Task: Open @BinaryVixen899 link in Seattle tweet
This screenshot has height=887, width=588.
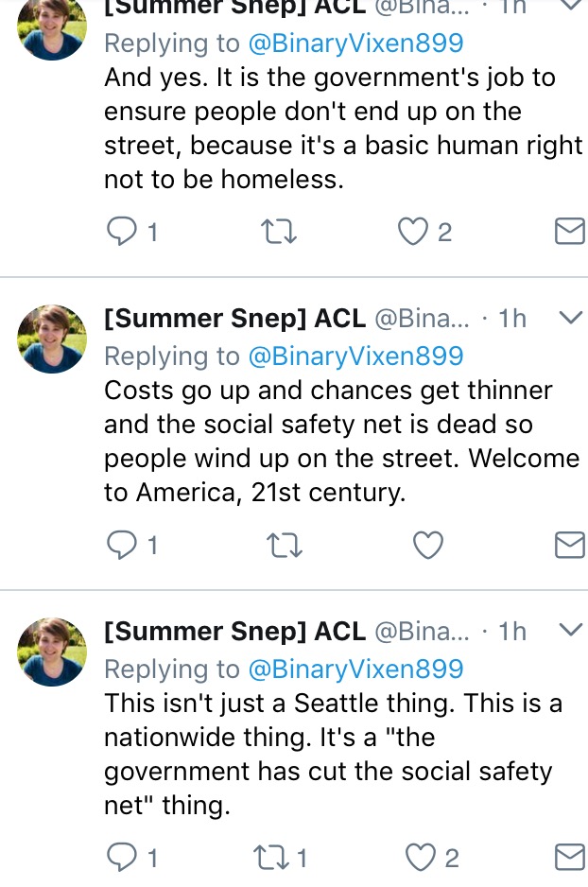Action: 355,670
